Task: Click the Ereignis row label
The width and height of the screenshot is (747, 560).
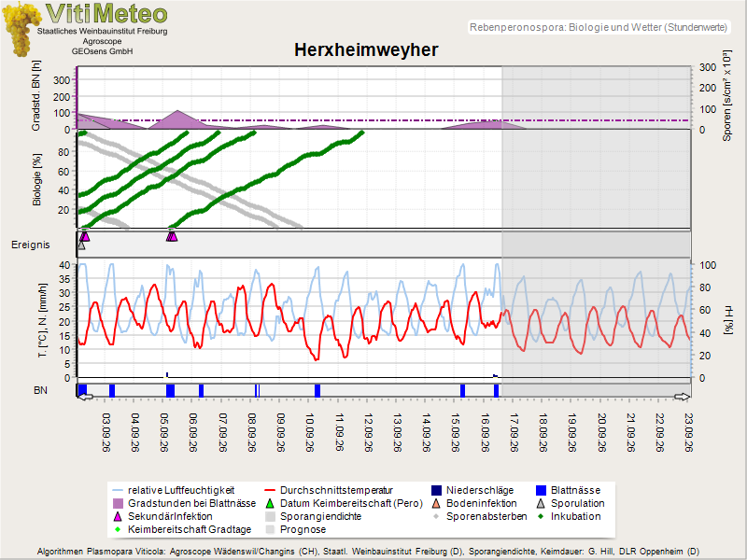Action: coord(31,245)
